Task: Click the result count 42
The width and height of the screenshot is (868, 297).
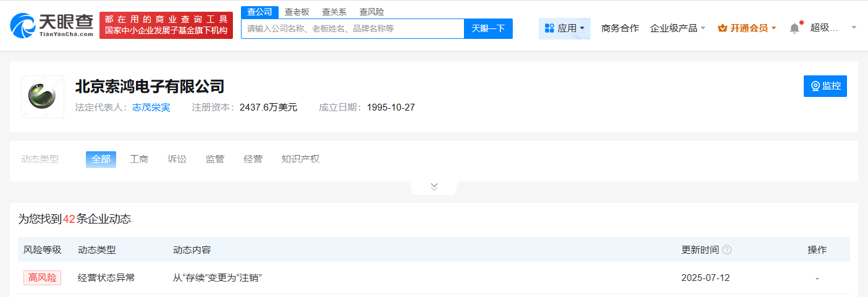Action: tap(69, 219)
